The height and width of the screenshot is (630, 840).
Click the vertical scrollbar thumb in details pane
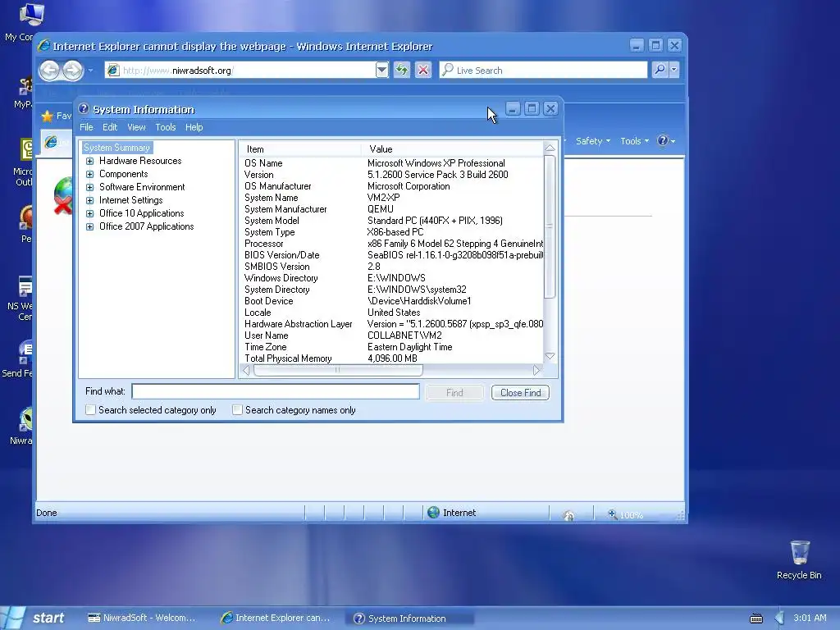click(x=550, y=226)
